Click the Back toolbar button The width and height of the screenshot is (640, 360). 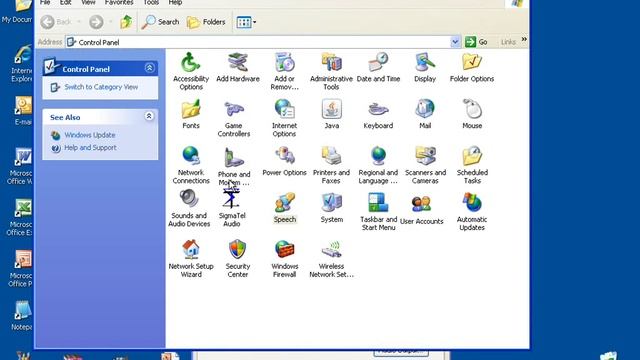coord(56,22)
